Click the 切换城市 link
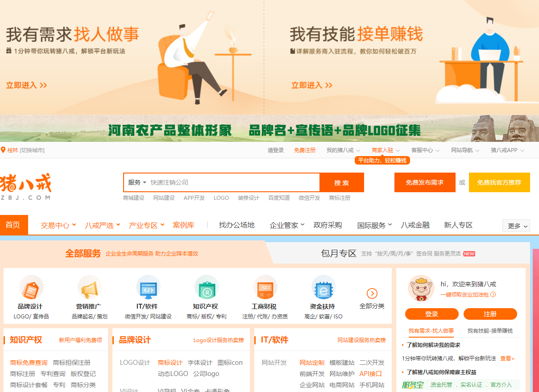This screenshot has width=539, height=392. 32,150
